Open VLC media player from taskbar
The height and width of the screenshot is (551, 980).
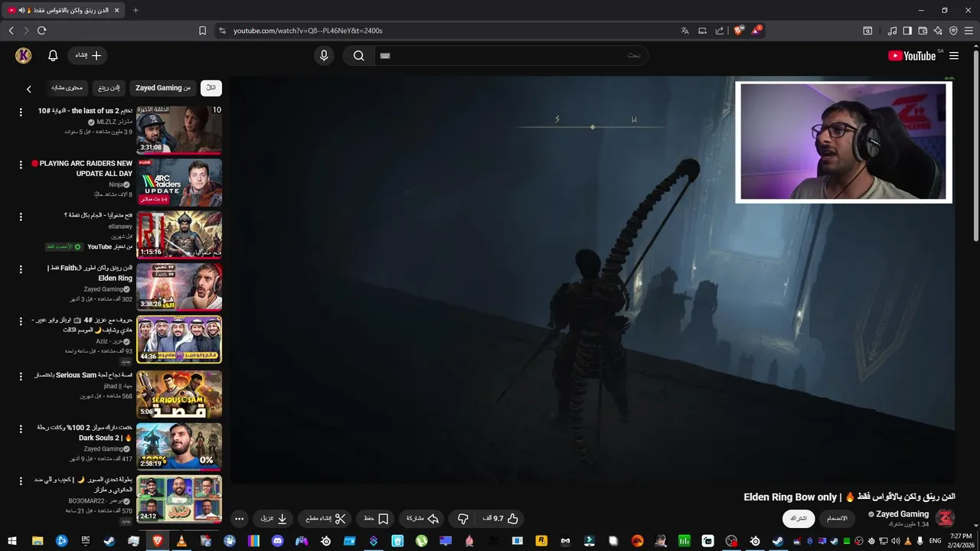click(181, 541)
